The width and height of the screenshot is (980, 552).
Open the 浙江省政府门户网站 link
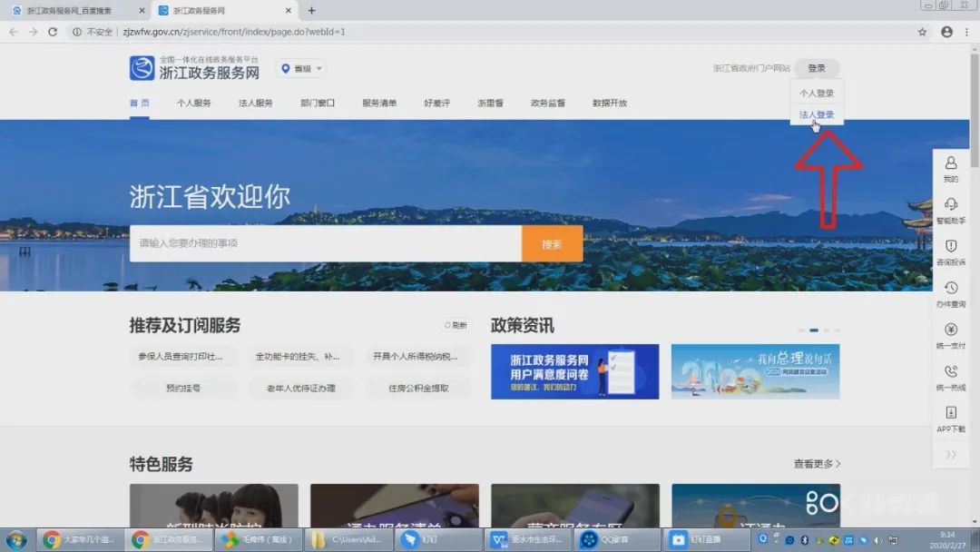pyautogui.click(x=751, y=68)
